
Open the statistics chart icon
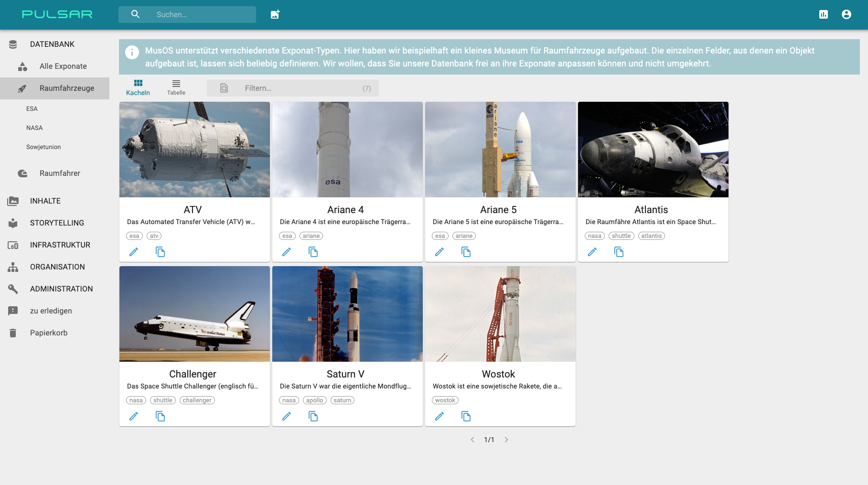coord(824,14)
